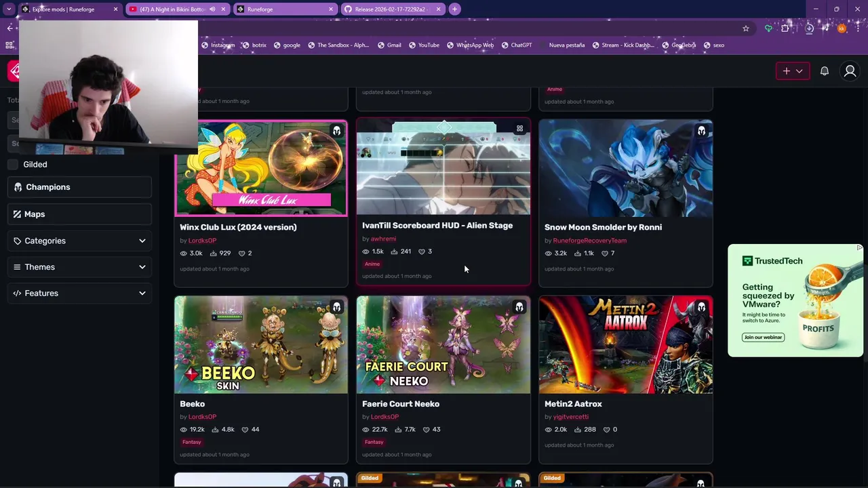
Task: Click the downloads icon on Snow Moon Smolder card
Action: 577,253
